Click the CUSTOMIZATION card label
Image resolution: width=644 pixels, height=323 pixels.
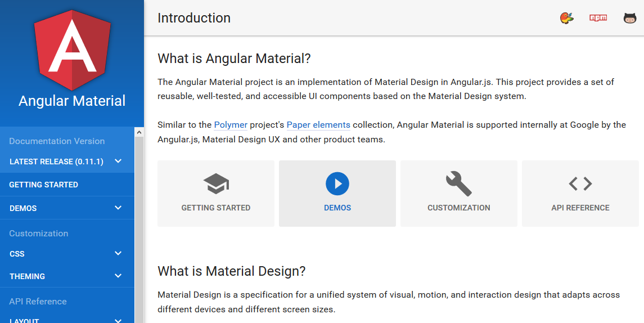(x=459, y=208)
